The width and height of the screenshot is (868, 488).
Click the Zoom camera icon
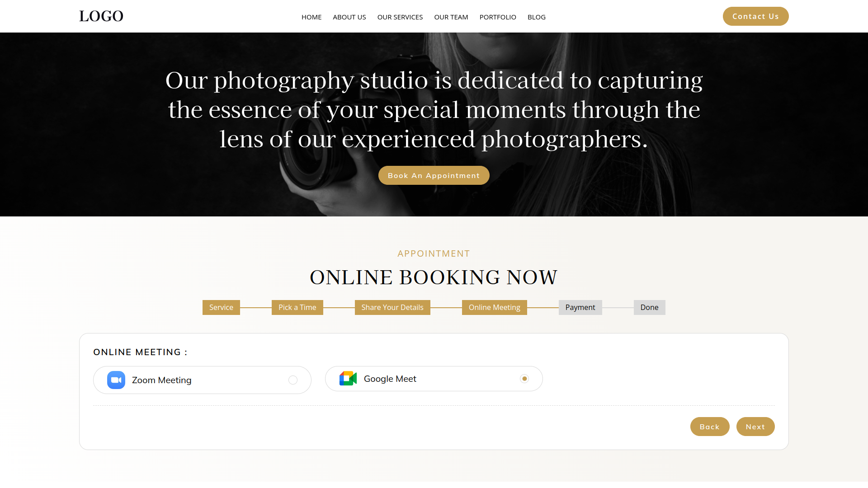coord(116,380)
